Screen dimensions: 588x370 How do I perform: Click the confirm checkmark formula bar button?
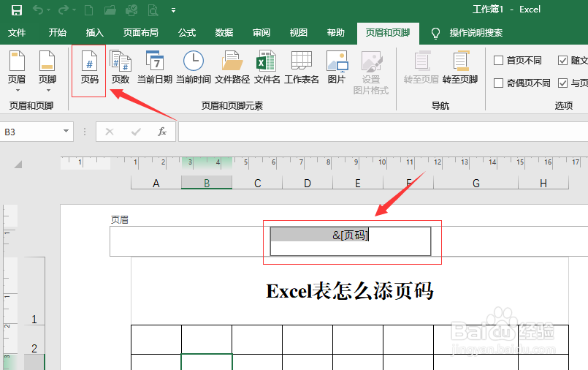coord(136,132)
